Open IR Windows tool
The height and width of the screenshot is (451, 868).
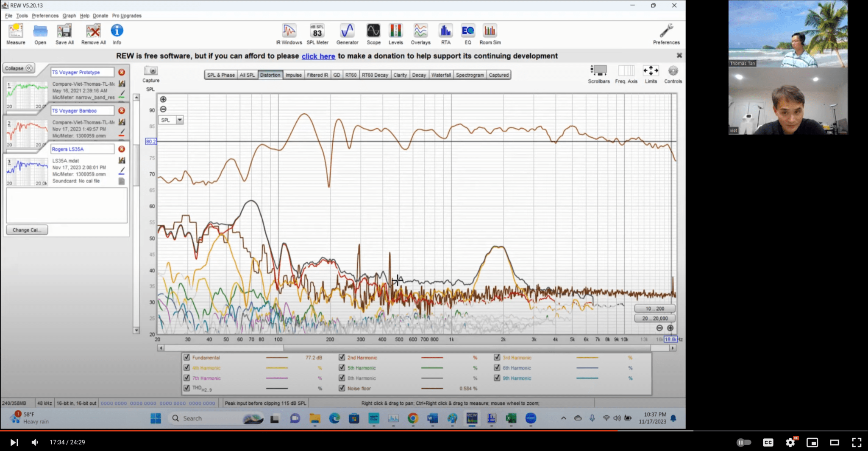[289, 34]
